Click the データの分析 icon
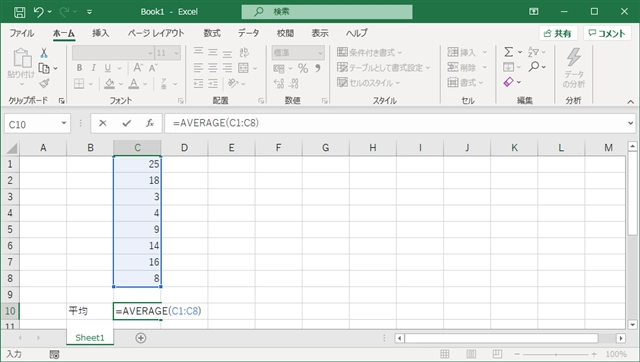The image size is (640, 362). (x=574, y=67)
